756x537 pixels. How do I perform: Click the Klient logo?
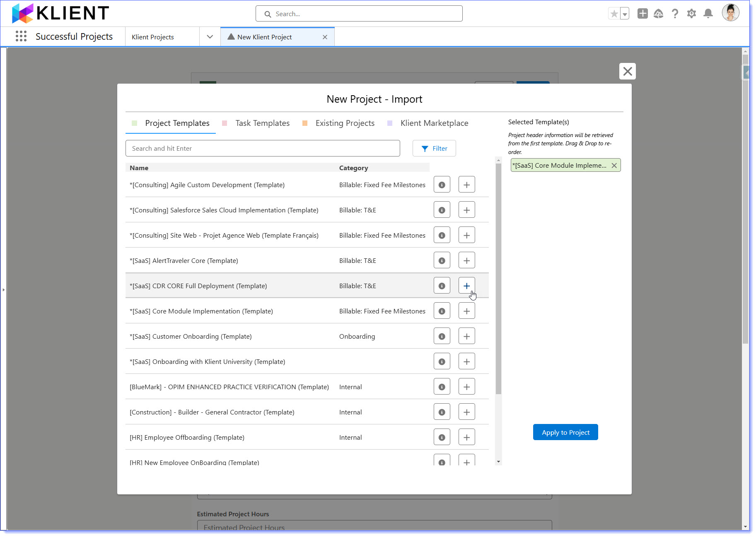point(60,13)
